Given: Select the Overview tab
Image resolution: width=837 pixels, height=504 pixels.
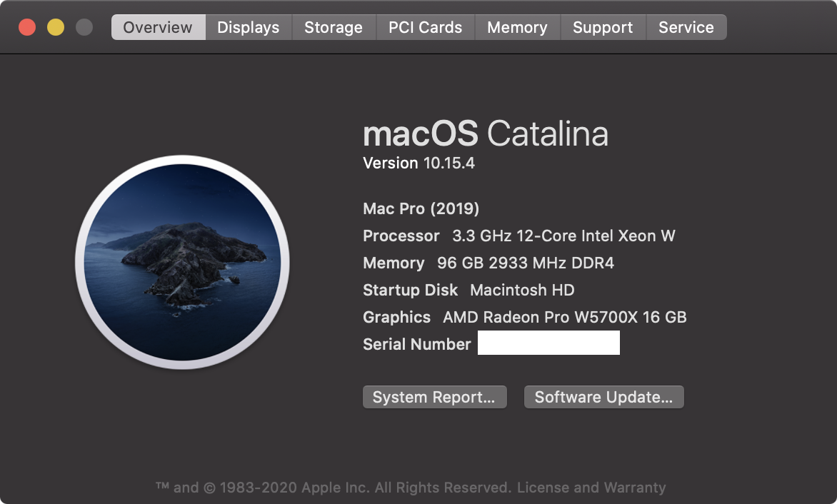Looking at the screenshot, I should pyautogui.click(x=158, y=28).
